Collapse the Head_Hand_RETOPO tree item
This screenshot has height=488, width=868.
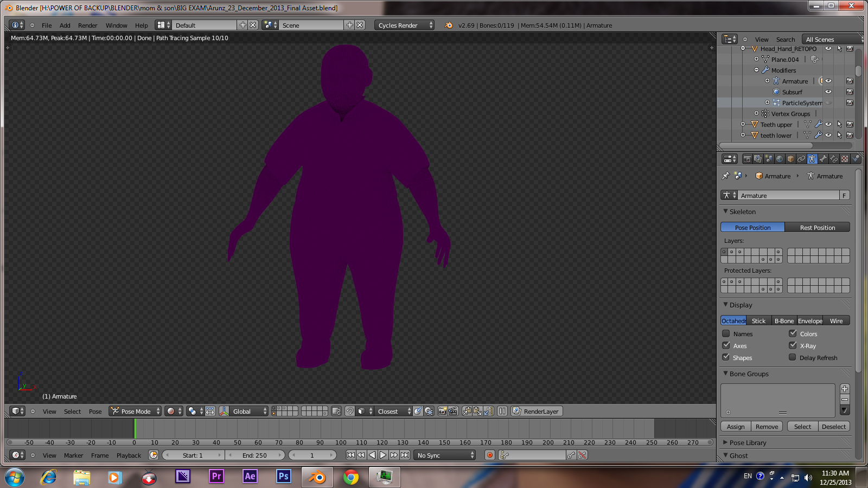[743, 49]
